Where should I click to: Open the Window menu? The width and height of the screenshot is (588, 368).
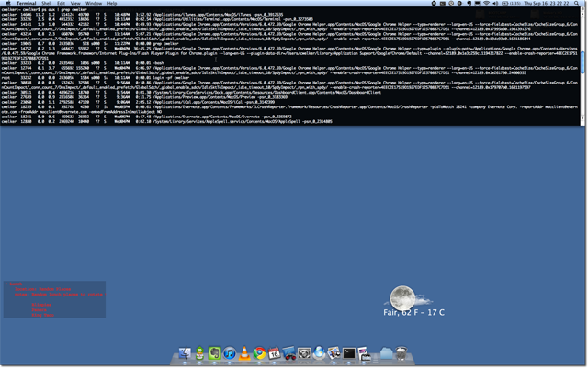pyautogui.click(x=94, y=3)
